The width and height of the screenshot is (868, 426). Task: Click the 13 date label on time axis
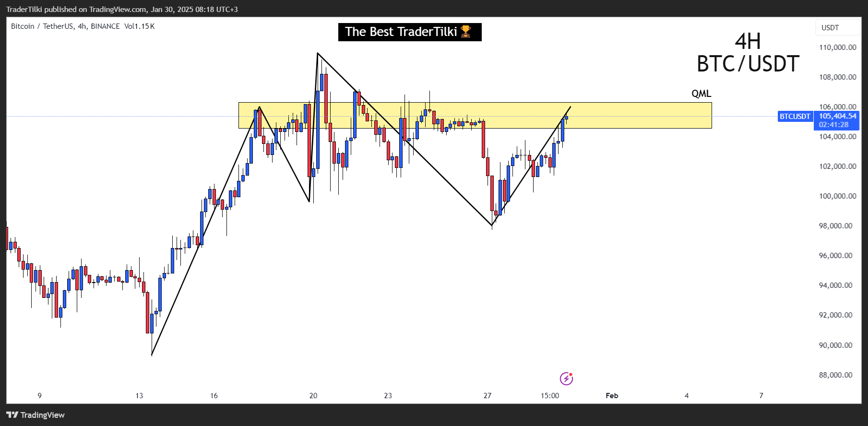pos(139,396)
